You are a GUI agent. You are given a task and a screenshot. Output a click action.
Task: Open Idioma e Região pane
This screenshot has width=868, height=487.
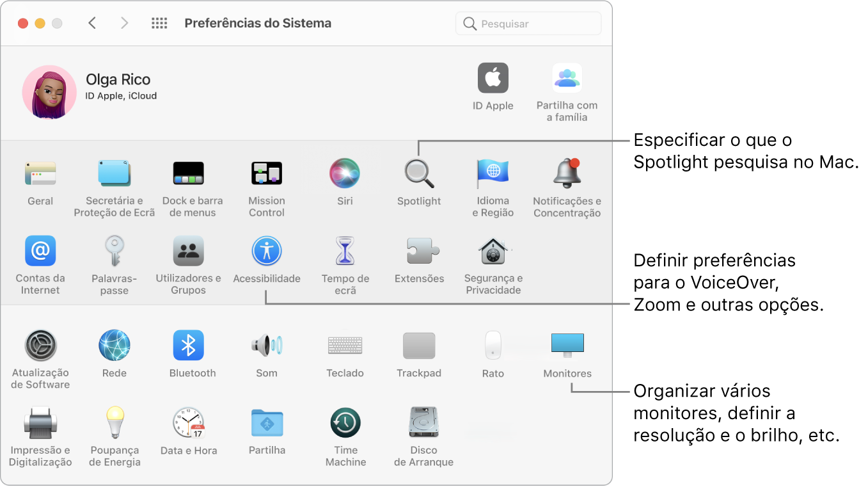point(493,173)
